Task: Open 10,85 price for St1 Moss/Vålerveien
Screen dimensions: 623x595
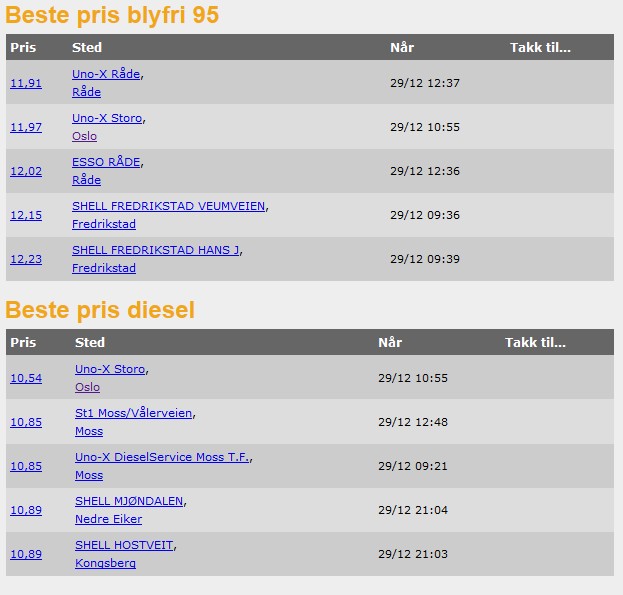Action: pos(26,422)
